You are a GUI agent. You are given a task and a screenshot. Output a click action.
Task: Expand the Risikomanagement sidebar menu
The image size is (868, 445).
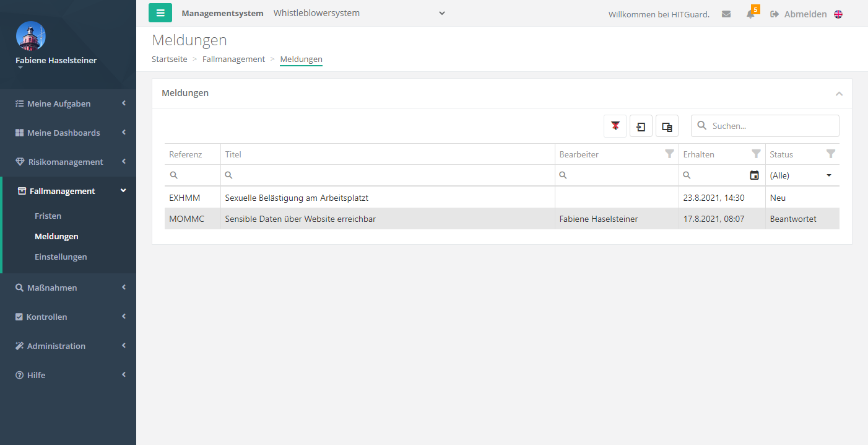point(68,162)
